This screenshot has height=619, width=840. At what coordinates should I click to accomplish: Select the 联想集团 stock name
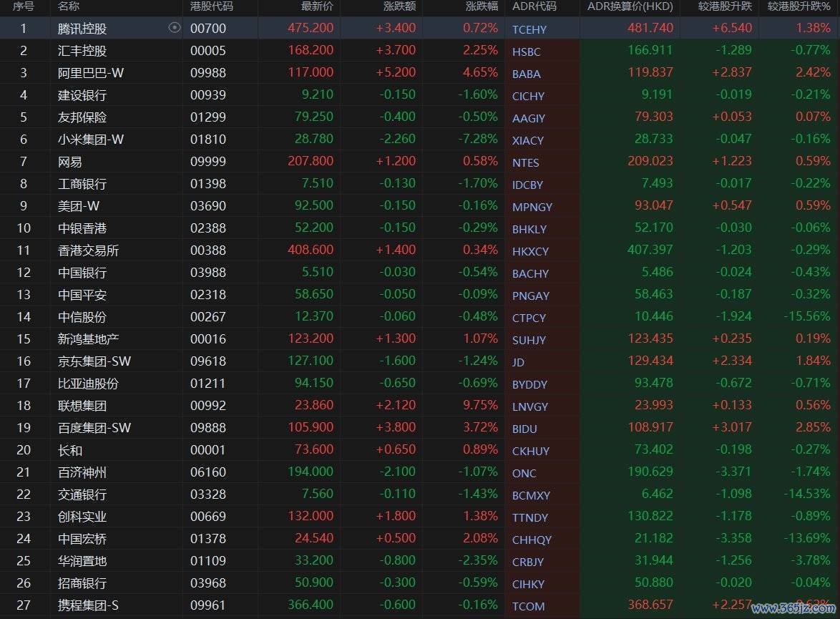pos(82,406)
